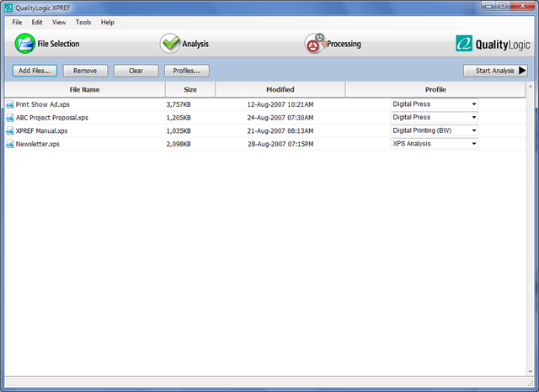Screen dimensions: 539x392
Task: Select the Newsletter.xps file name
Action: click(x=37, y=144)
